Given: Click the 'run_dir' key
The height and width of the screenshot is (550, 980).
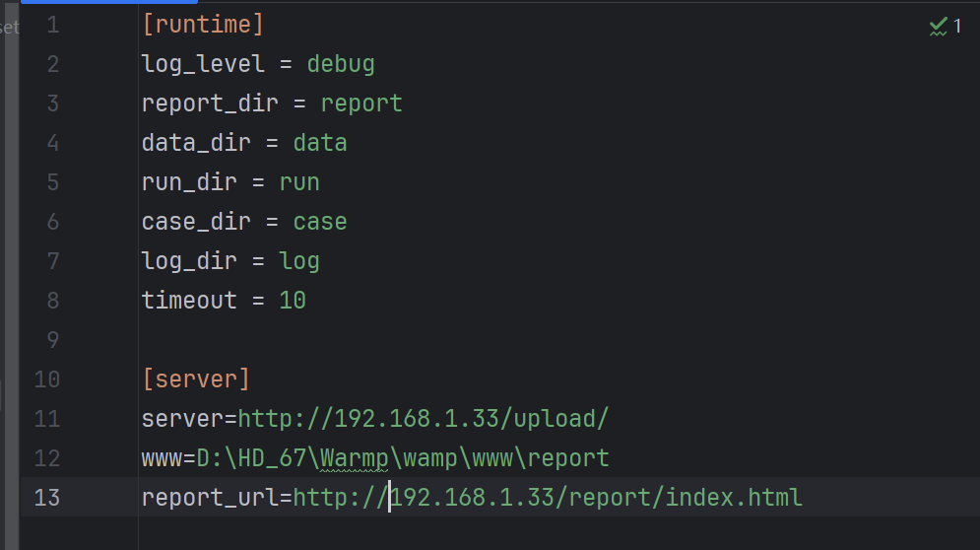Looking at the screenshot, I should [x=189, y=182].
